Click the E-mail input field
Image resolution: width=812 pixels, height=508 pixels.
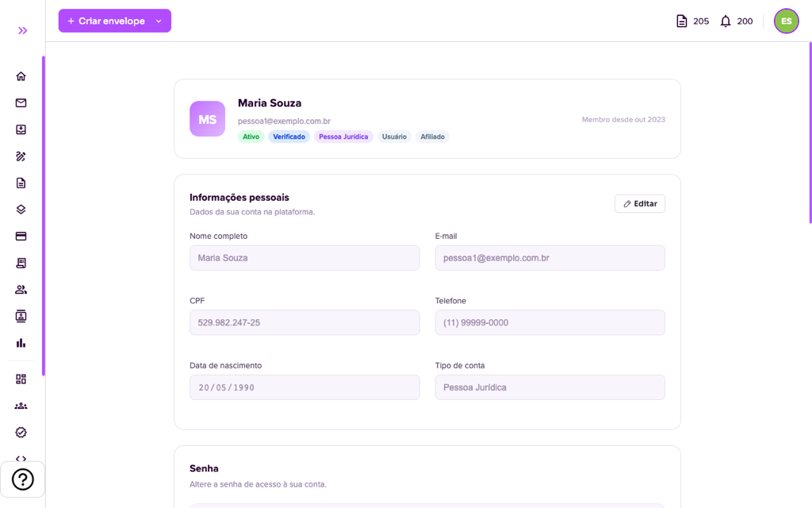click(550, 258)
